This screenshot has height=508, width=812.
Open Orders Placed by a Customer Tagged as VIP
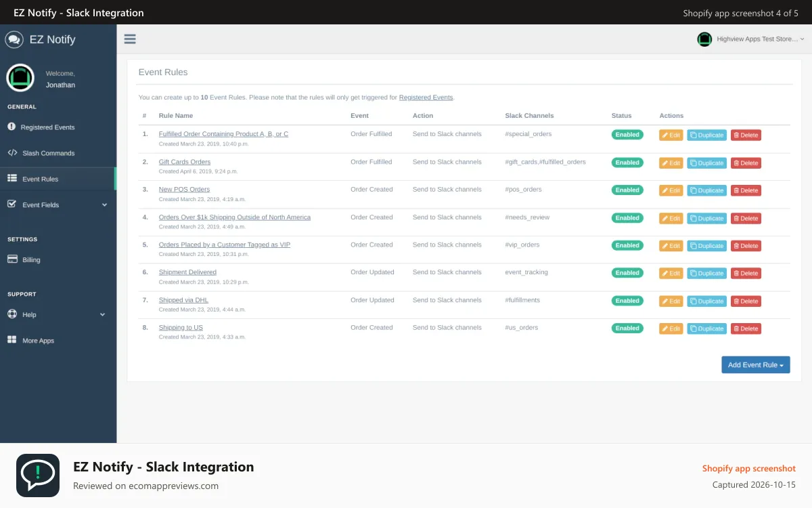225,245
